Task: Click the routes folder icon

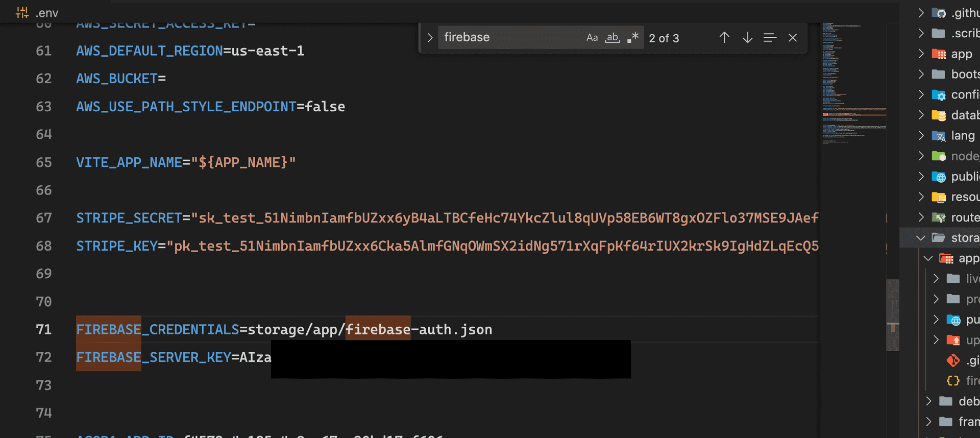Action: point(939,217)
